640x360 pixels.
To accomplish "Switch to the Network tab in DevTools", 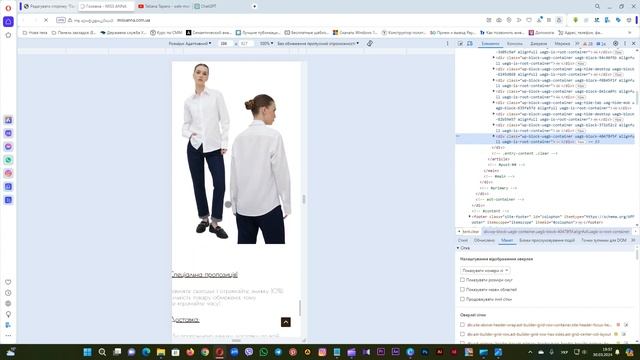I will (x=562, y=43).
